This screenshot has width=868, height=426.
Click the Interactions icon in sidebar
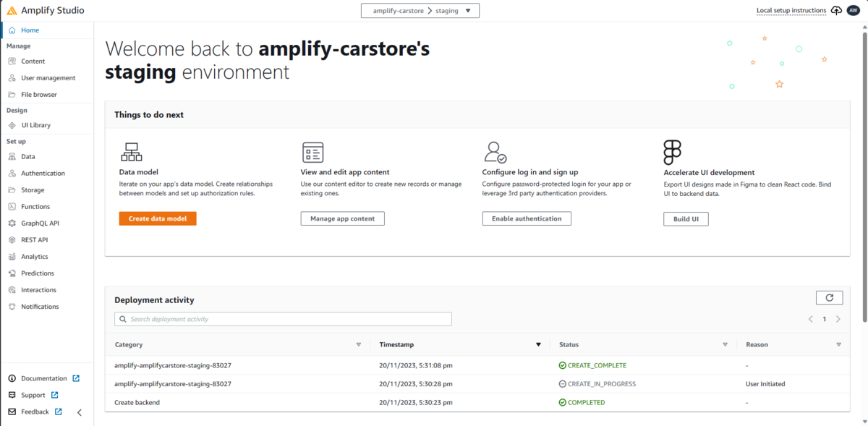12,290
